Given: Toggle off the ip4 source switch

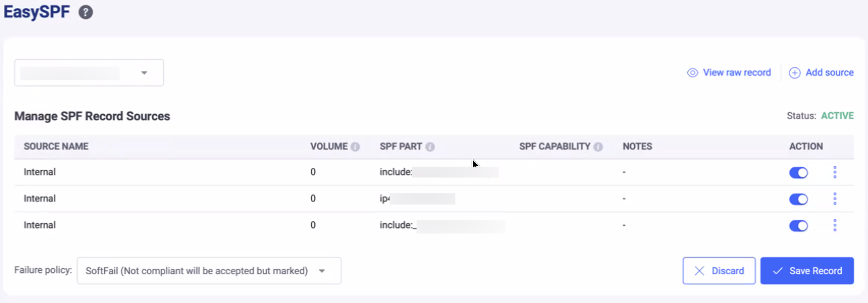Looking at the screenshot, I should pyautogui.click(x=798, y=199).
